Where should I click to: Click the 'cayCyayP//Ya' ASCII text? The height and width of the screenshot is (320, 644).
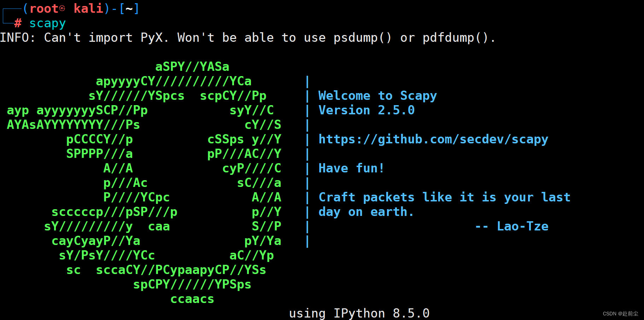[x=96, y=241]
